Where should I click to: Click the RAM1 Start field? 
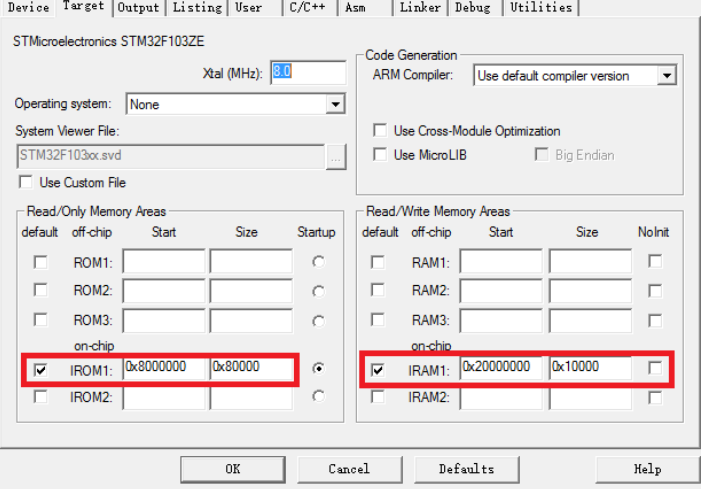[501, 261]
